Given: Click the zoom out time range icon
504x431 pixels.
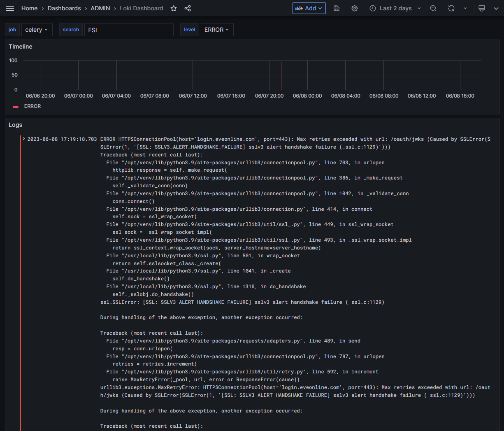Looking at the screenshot, I should pos(433,8).
